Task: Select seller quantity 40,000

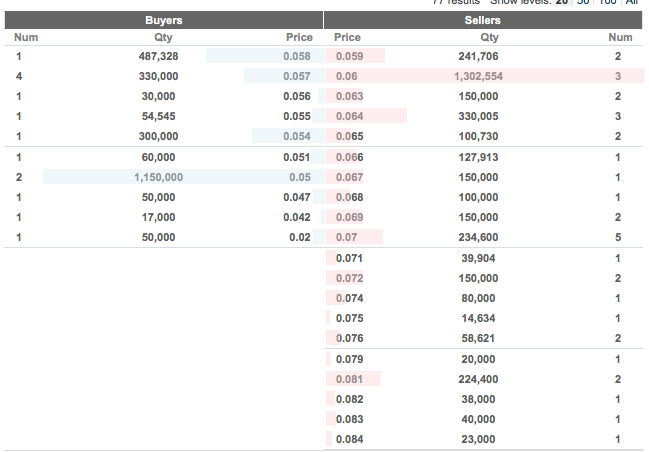Action: coord(478,419)
